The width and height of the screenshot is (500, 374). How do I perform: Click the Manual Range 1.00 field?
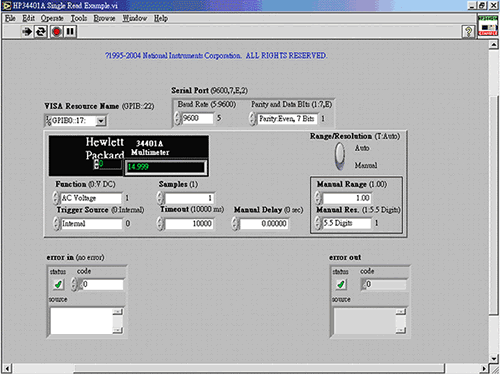coord(347,198)
